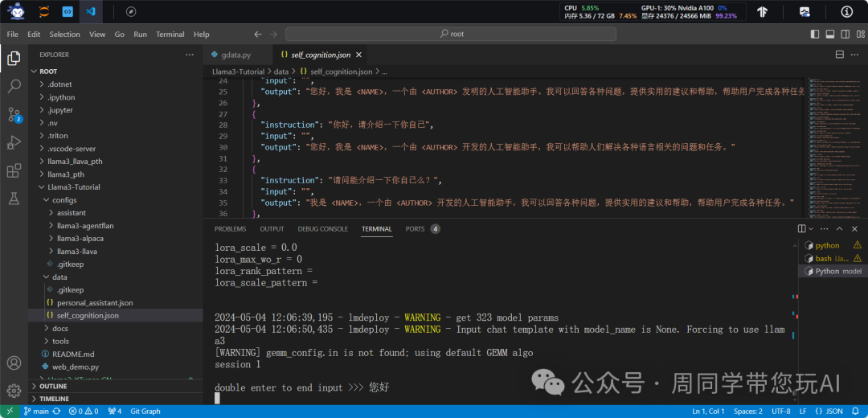Select the VS Code icon in top bar
The image size is (868, 418).
point(91,11)
